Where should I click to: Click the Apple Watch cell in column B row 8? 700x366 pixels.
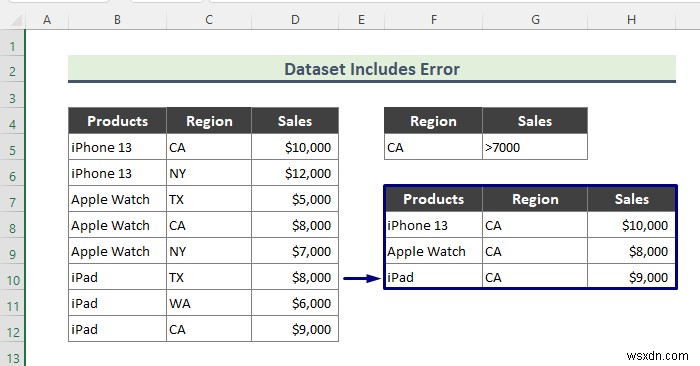[x=117, y=225]
